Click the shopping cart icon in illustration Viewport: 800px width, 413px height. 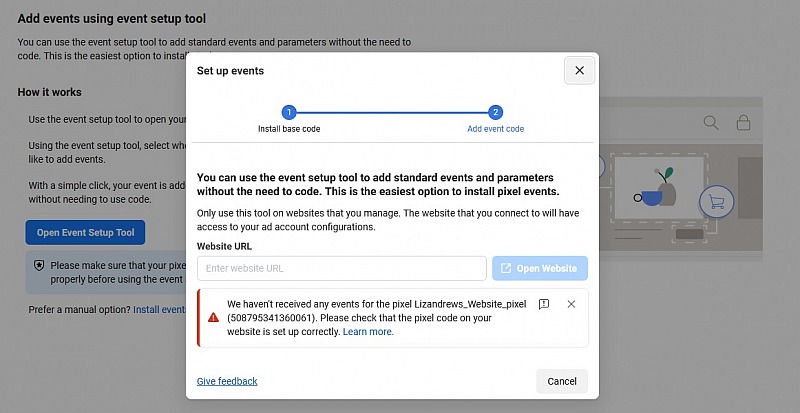(x=717, y=202)
